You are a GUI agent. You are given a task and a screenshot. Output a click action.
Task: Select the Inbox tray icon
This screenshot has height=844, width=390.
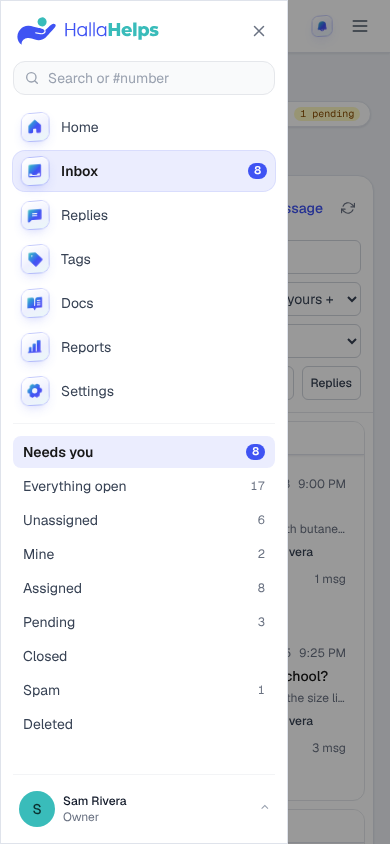pyautogui.click(x=35, y=171)
